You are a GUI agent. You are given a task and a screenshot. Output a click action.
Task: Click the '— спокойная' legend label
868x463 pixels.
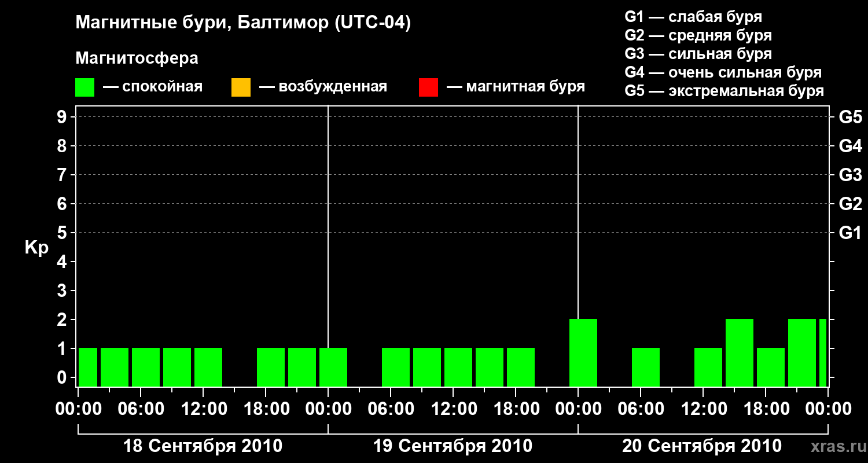click(153, 87)
